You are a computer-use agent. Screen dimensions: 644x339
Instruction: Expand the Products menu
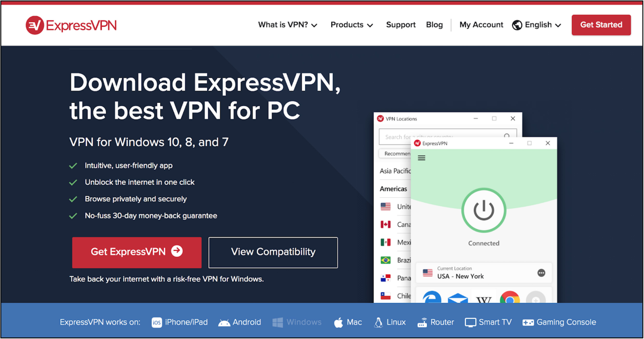click(352, 25)
